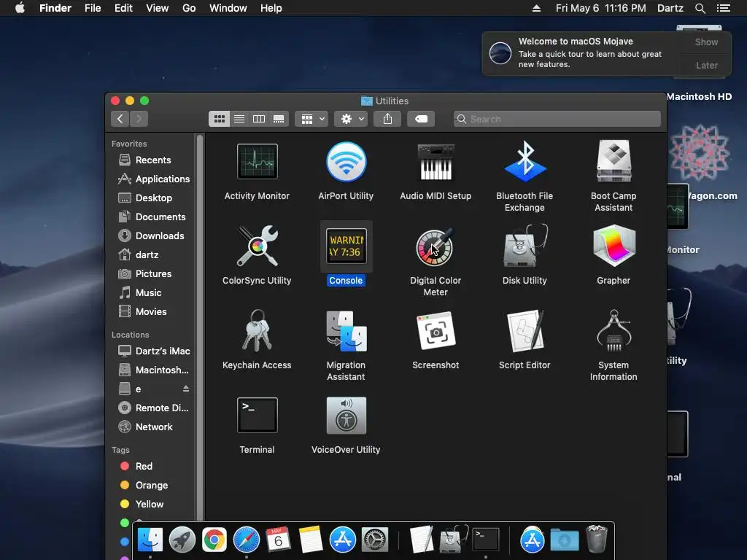
Task: Switch to gallery view
Action: pyautogui.click(x=279, y=119)
